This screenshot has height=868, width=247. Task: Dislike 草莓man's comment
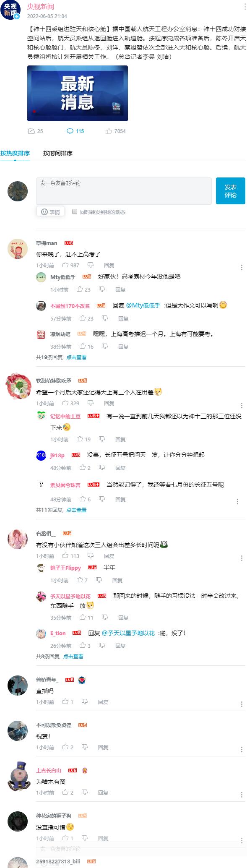coord(90,265)
